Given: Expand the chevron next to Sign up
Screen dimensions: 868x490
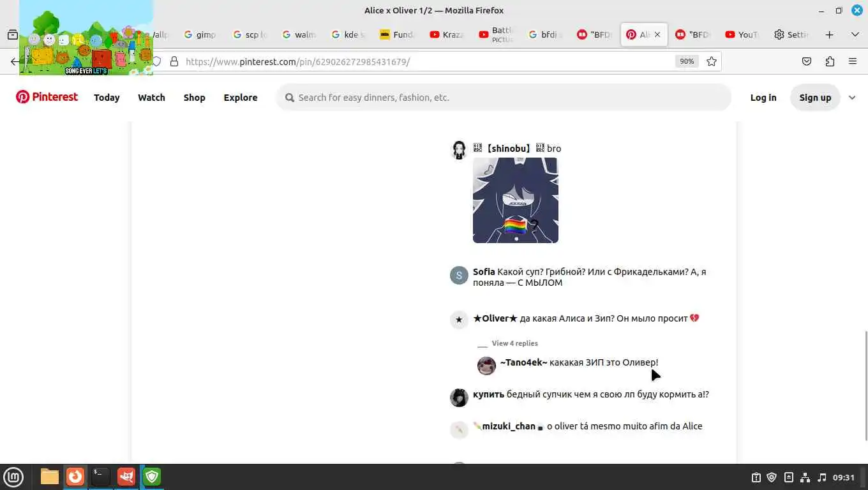Looking at the screenshot, I should tap(852, 98).
